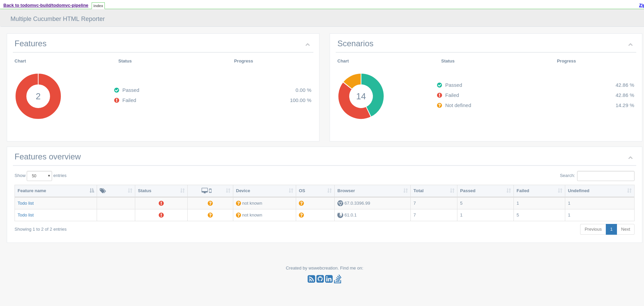Click the Firefox browser icon in second row

point(340,215)
